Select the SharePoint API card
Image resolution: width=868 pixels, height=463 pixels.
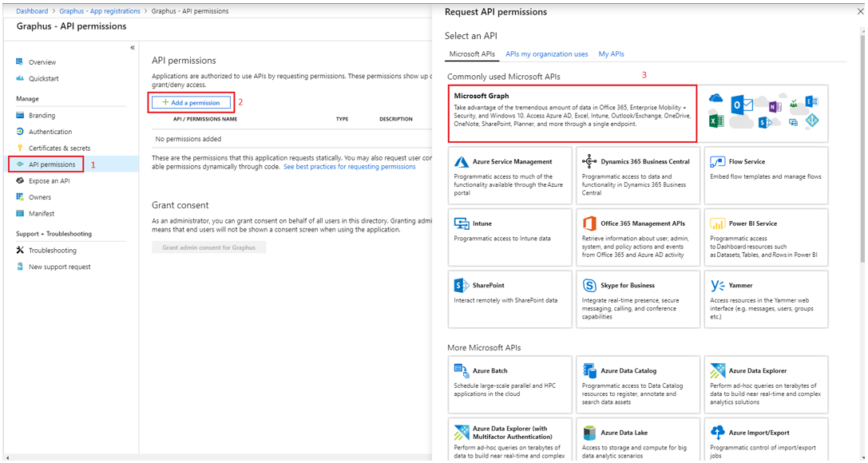509,299
